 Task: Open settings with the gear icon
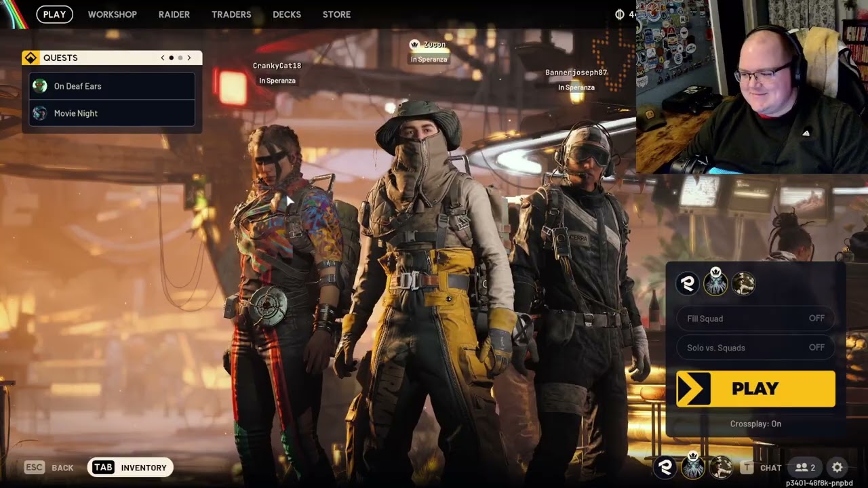pyautogui.click(x=837, y=467)
